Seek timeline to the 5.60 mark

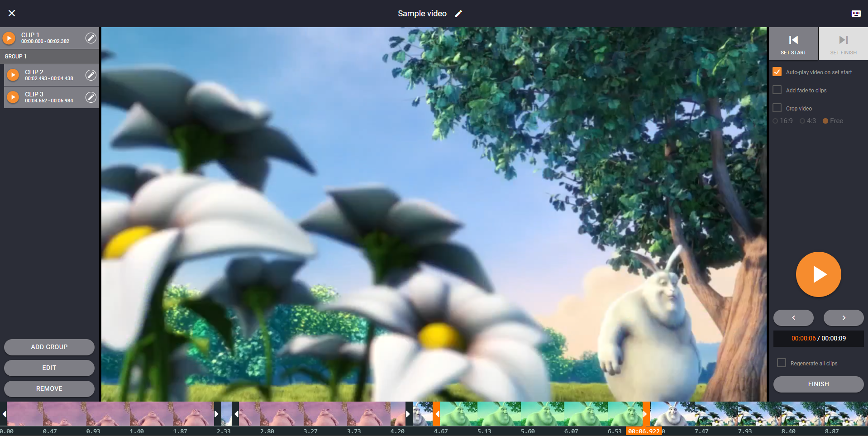point(528,431)
